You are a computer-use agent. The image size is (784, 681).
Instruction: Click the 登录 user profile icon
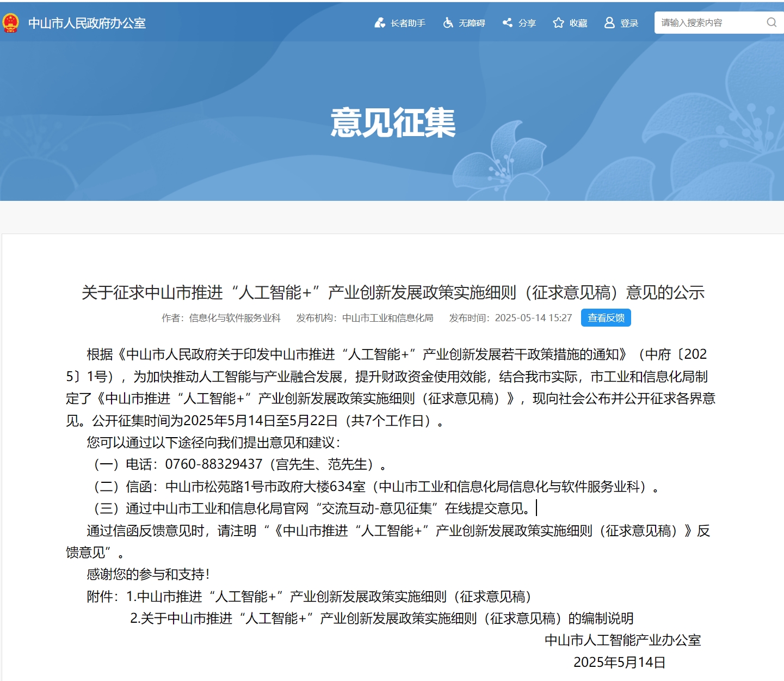609,23
